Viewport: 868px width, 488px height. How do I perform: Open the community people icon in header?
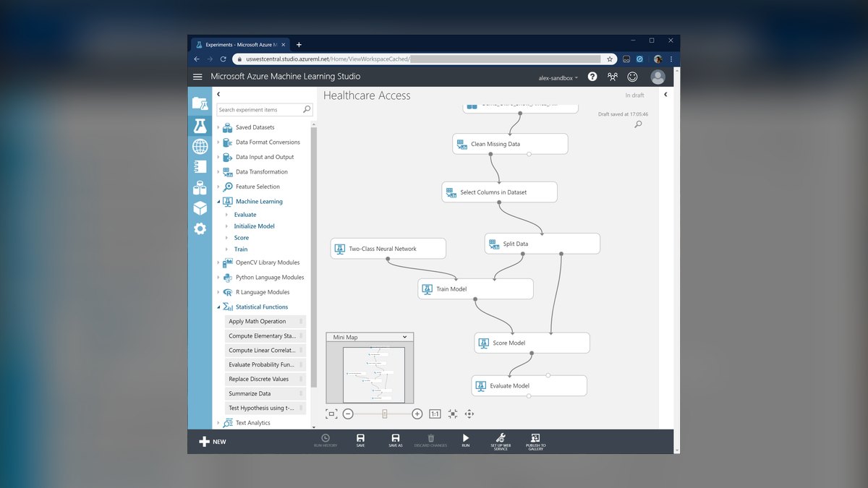tap(613, 77)
